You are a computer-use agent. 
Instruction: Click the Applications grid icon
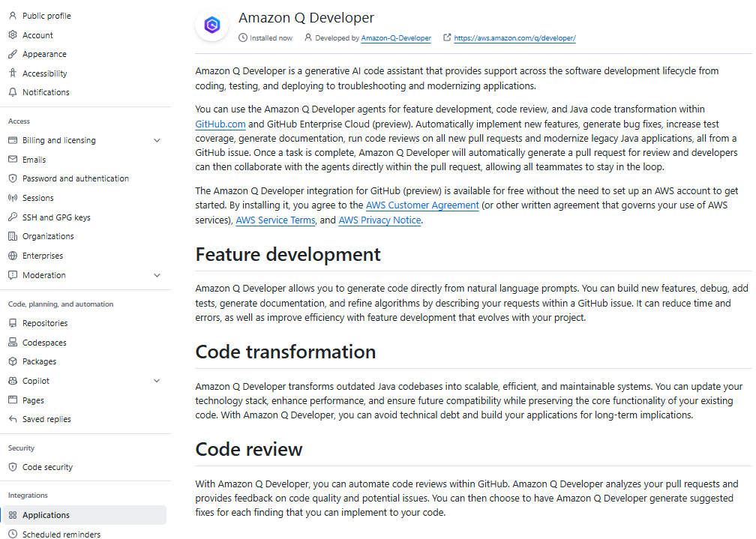tap(13, 515)
